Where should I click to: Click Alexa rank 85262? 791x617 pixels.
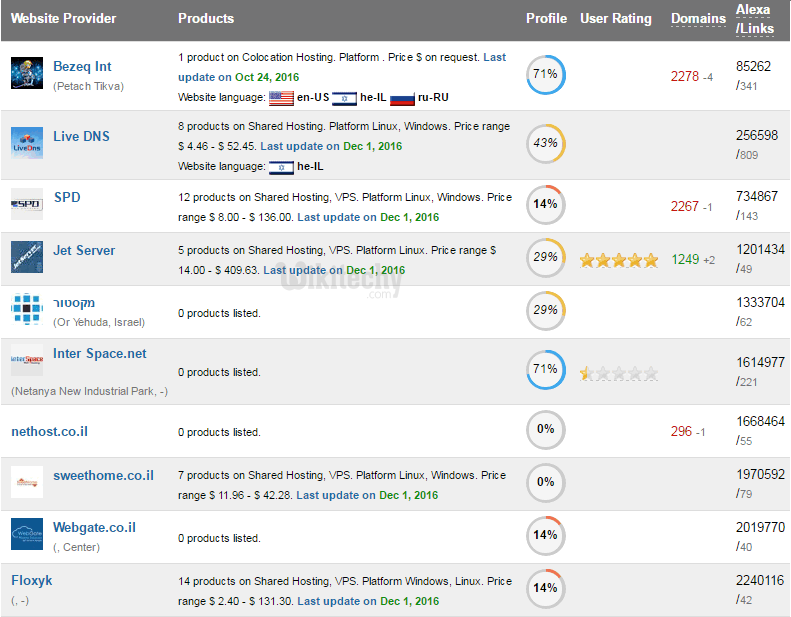pos(753,67)
